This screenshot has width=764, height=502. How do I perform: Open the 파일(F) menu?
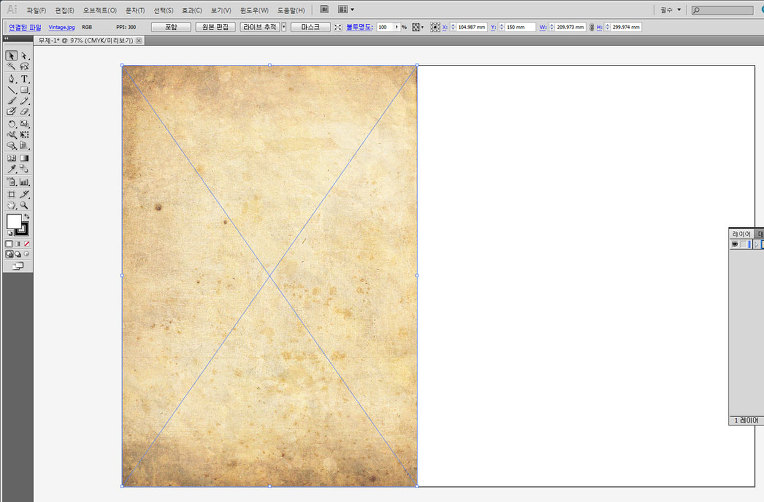point(36,9)
